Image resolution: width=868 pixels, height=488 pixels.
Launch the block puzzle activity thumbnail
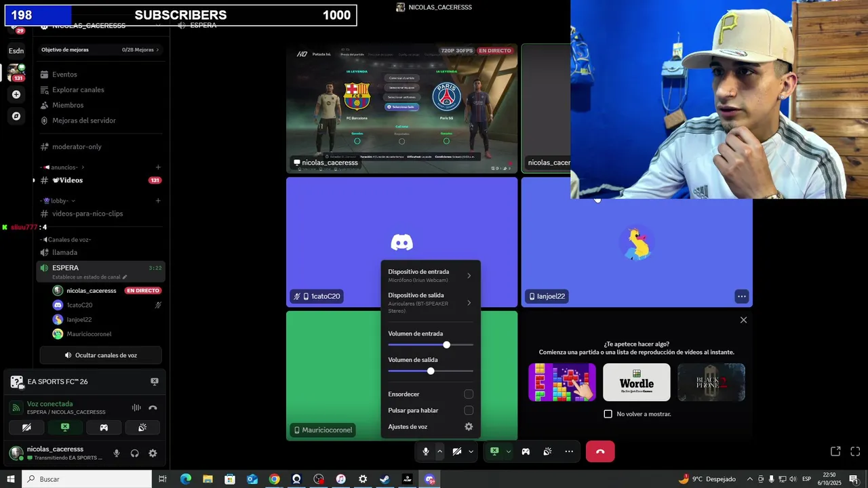click(562, 382)
